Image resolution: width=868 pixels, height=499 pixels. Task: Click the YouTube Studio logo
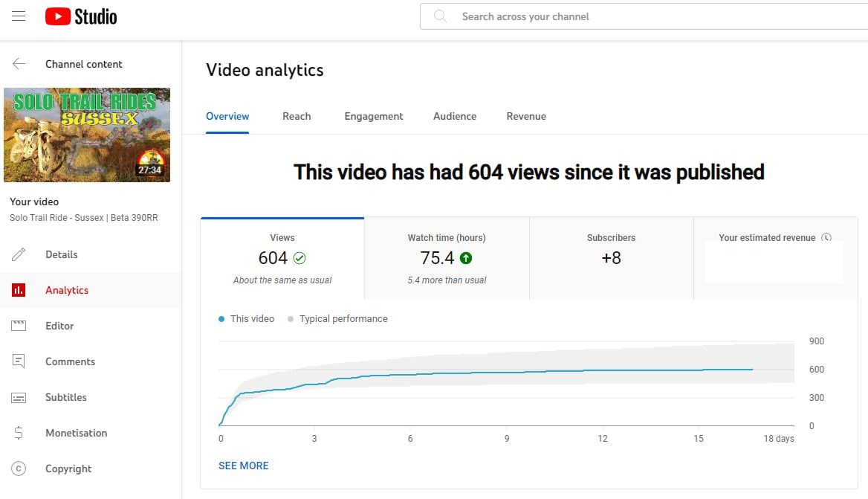pos(81,16)
